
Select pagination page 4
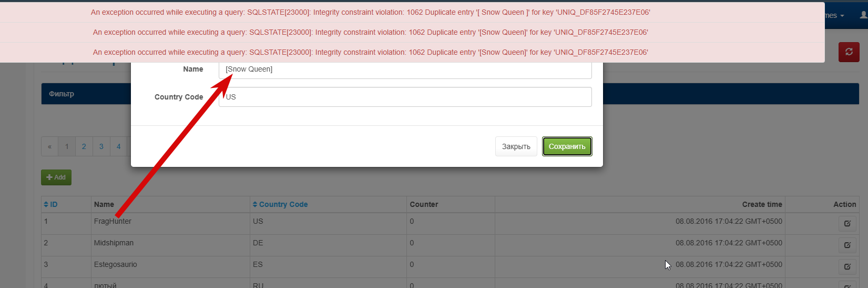coord(119,147)
